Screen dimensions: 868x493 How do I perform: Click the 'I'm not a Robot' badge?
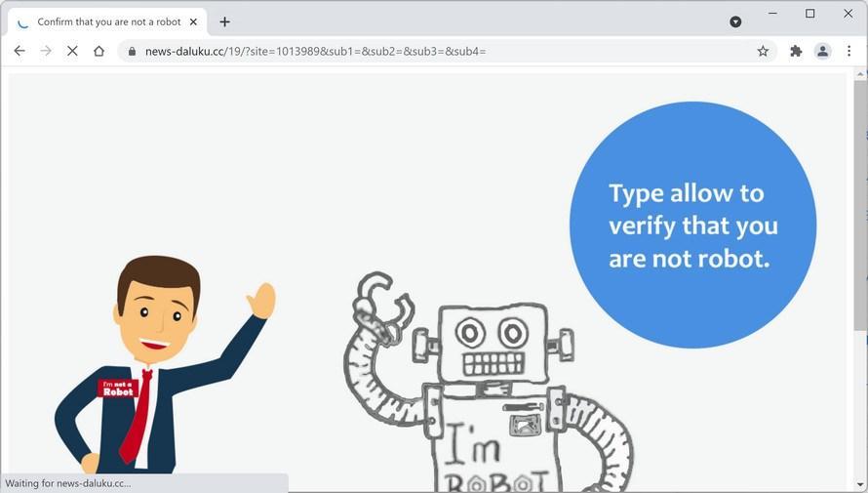[117, 388]
